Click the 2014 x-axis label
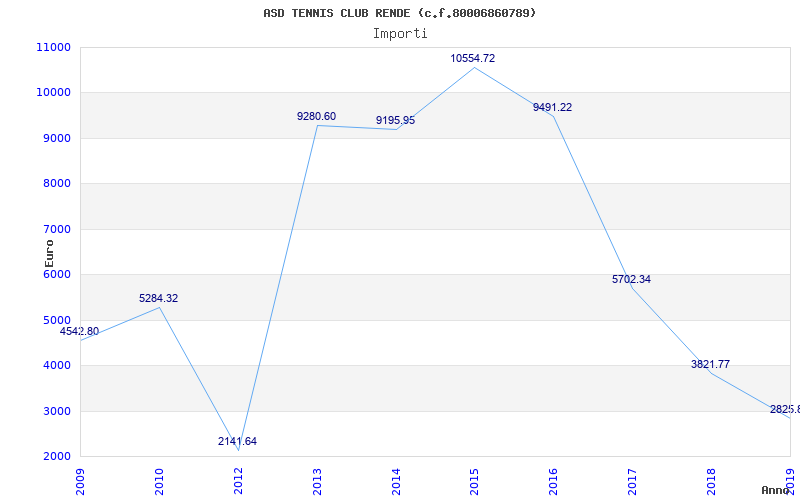Image resolution: width=800 pixels, height=500 pixels. coord(396,482)
